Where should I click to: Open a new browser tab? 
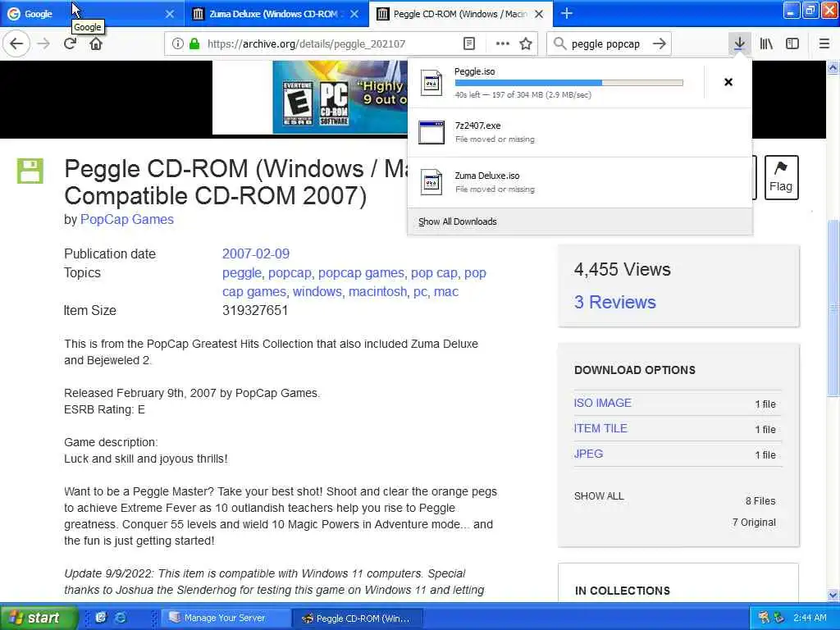566,13
